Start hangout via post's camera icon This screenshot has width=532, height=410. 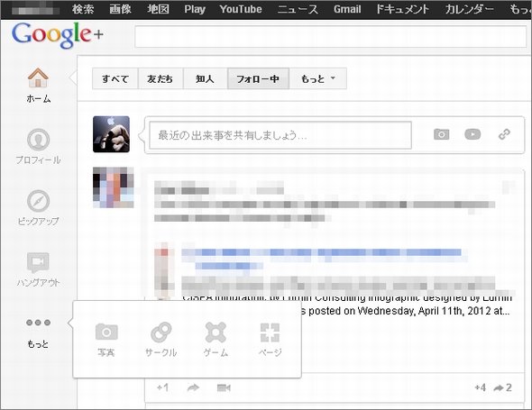pos(224,387)
